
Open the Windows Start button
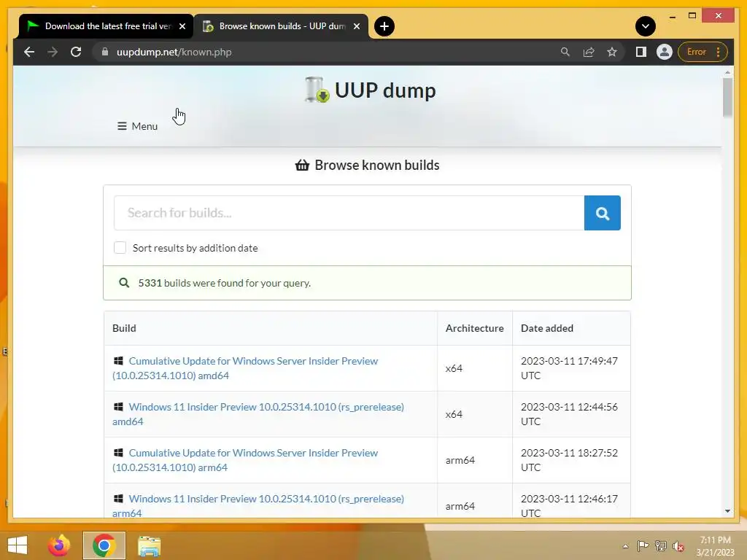pos(18,545)
